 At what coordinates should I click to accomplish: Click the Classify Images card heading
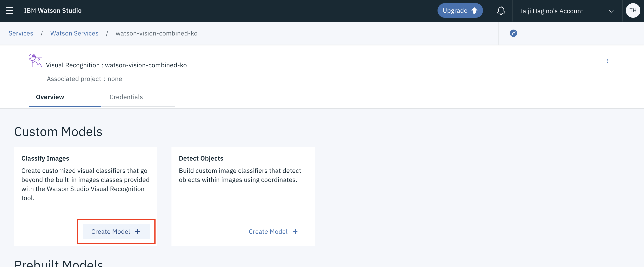[x=45, y=158]
